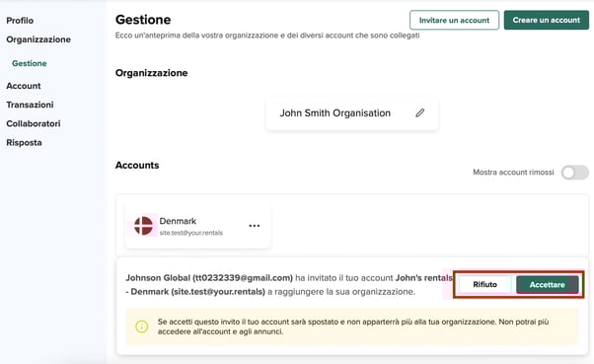The height and width of the screenshot is (364, 594).
Task: Select Gestione submenu item
Action: [x=30, y=63]
